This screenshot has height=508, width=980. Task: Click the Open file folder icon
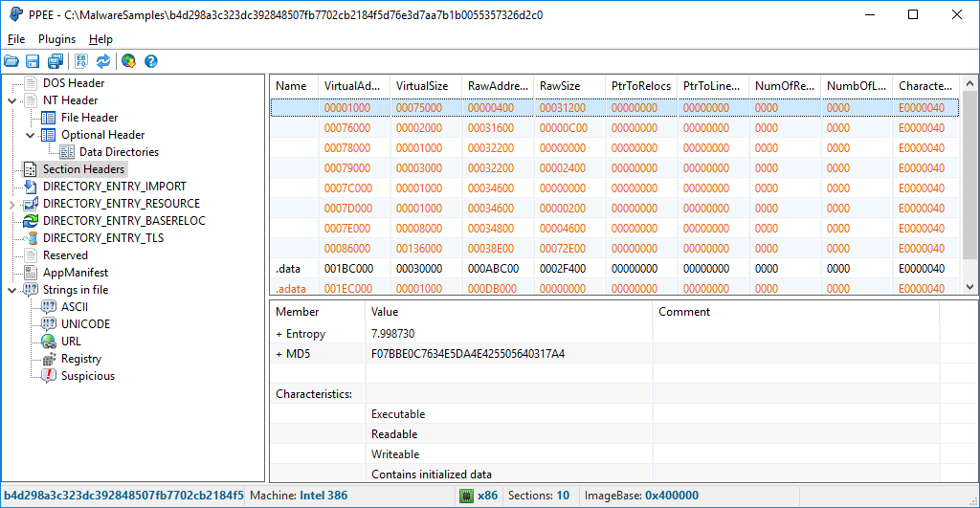pos(11,61)
